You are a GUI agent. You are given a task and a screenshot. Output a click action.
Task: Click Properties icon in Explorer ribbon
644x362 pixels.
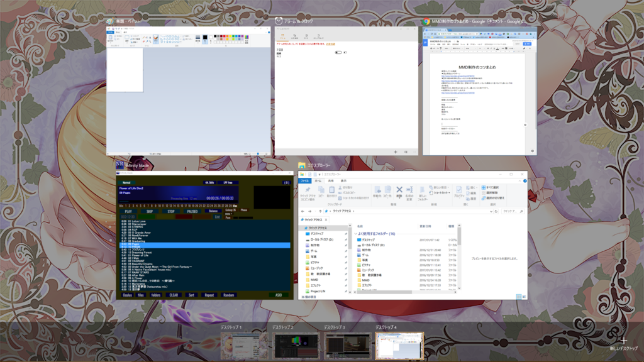click(x=458, y=190)
